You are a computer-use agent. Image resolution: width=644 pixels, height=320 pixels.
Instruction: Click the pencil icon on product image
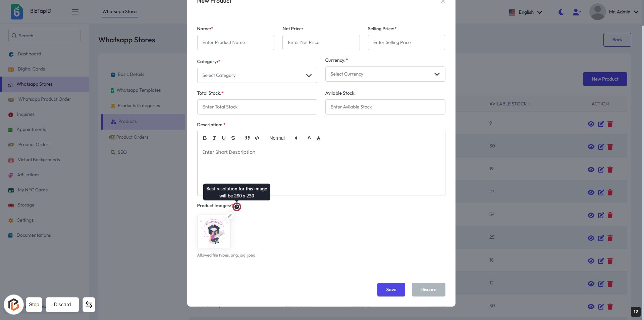click(230, 216)
